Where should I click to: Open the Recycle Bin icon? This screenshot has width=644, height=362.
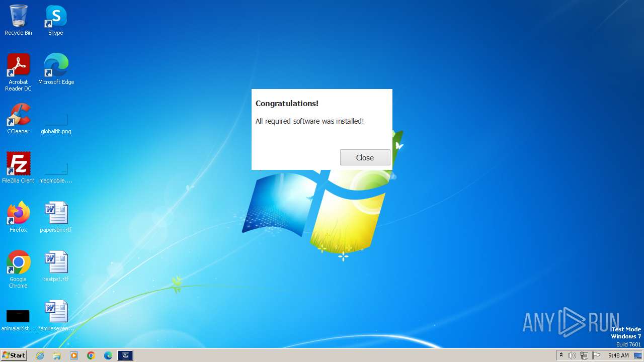click(x=18, y=20)
